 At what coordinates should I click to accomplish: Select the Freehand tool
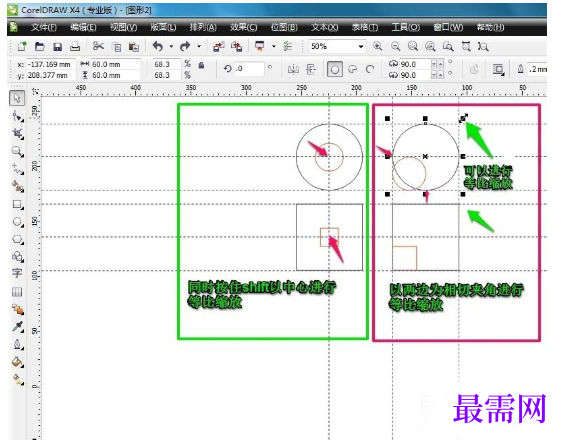17,169
